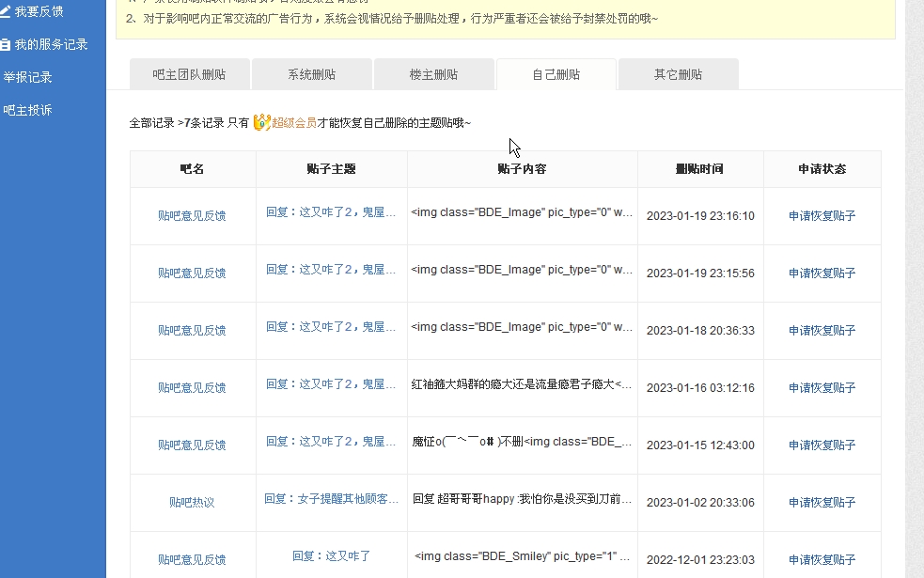
Task: Click 申请恢复贴子 for the 2023-01-18 record
Action: coord(822,331)
